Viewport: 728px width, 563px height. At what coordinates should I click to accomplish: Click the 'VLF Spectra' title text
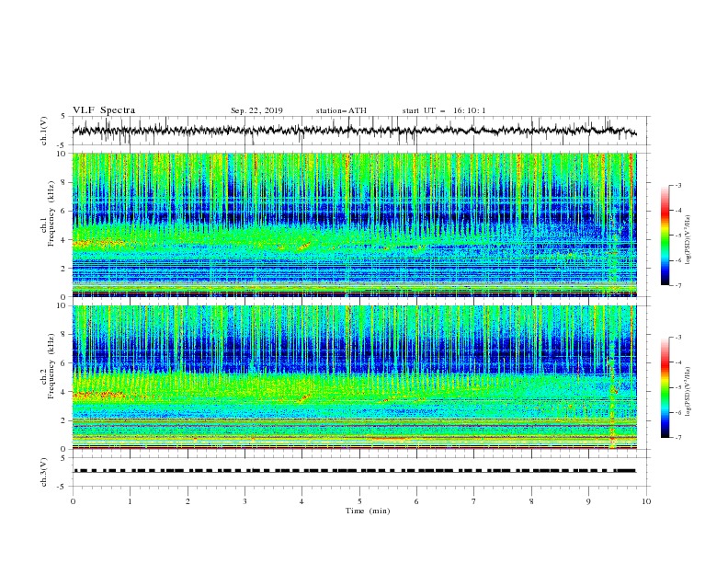click(x=104, y=110)
